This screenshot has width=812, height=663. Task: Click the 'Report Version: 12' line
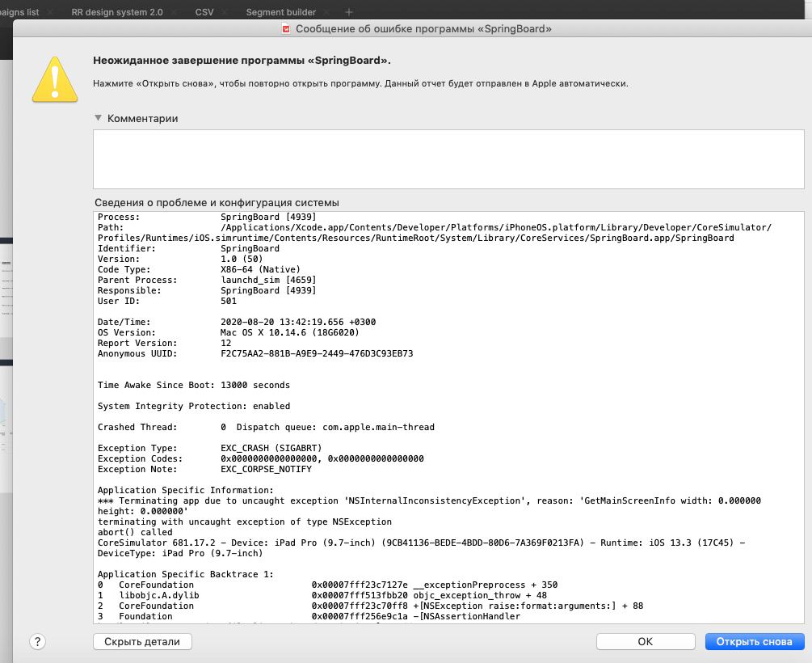[164, 343]
